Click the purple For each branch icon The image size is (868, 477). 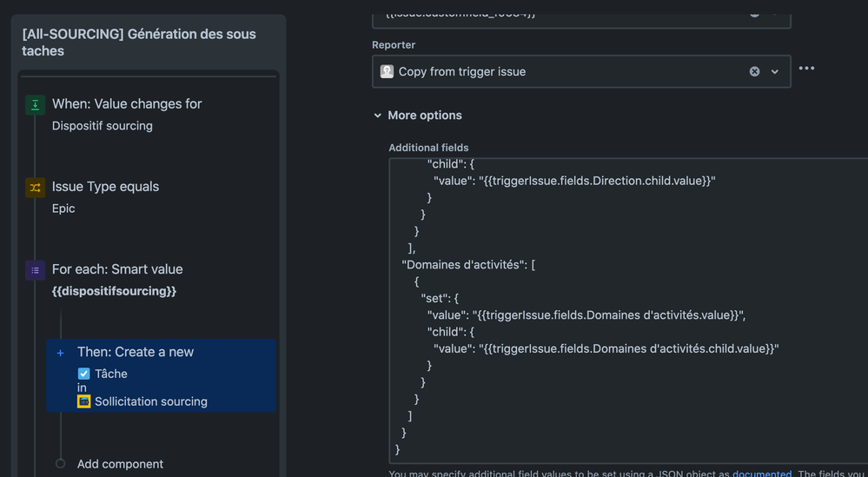(35, 270)
